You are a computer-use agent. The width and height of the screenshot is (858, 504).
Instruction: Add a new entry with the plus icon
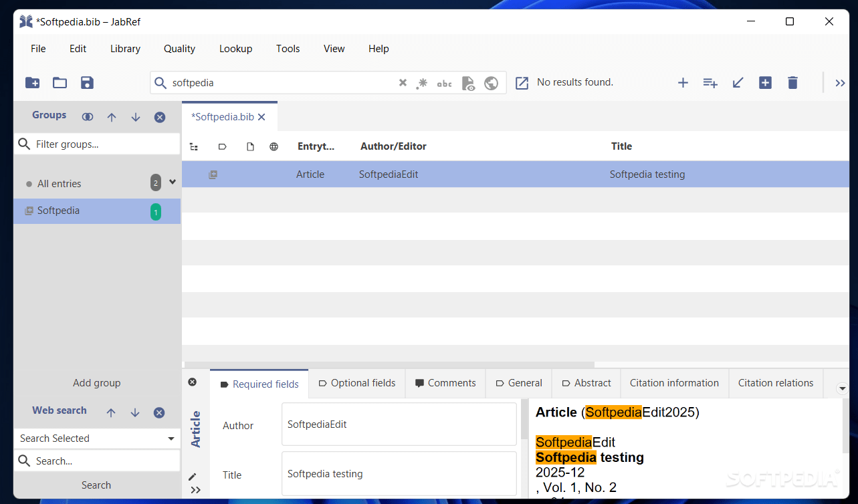coord(683,83)
